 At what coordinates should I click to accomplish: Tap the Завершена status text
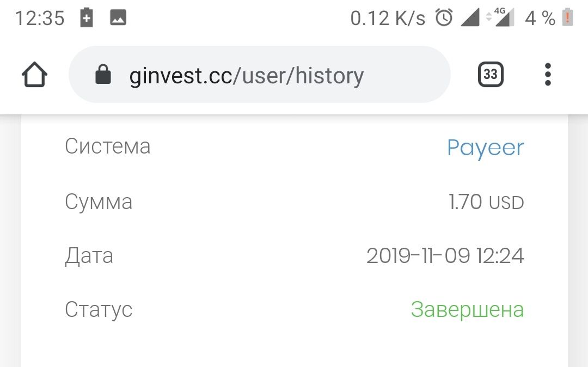click(467, 310)
